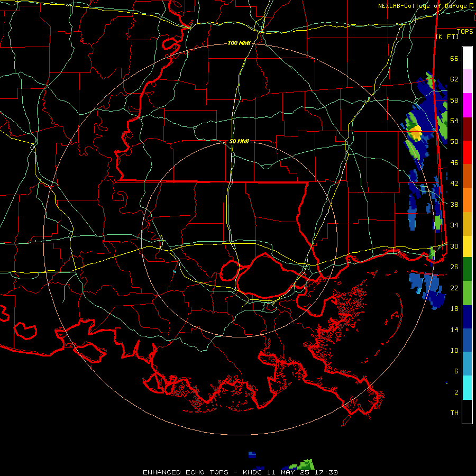
Task: Click the cyan swatch between 2 and 6
Action: tap(467, 388)
